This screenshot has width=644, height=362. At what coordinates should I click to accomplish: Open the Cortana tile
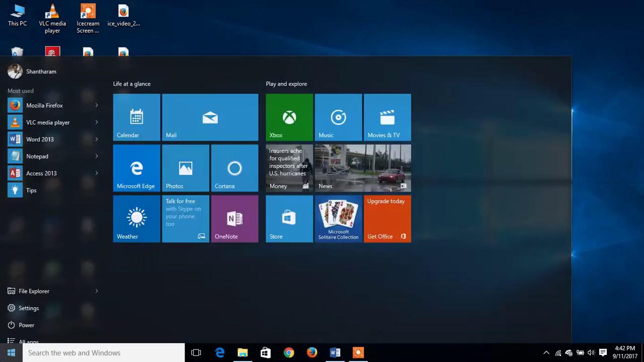click(x=234, y=168)
